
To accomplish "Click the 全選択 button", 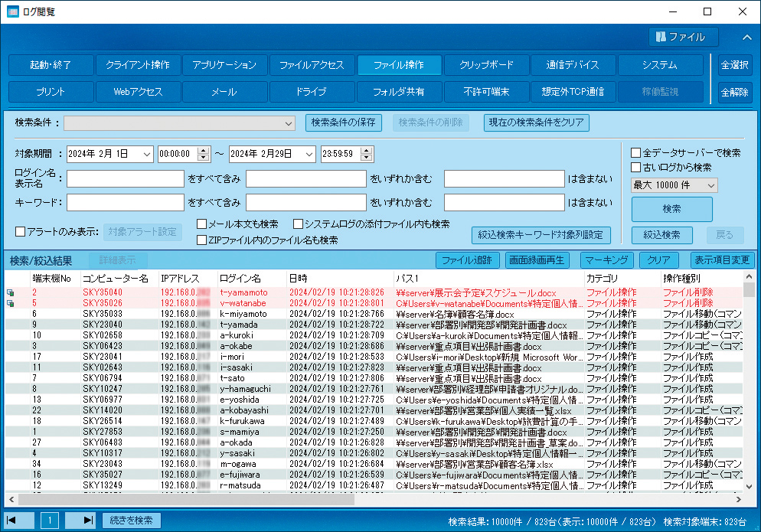I will [x=735, y=65].
